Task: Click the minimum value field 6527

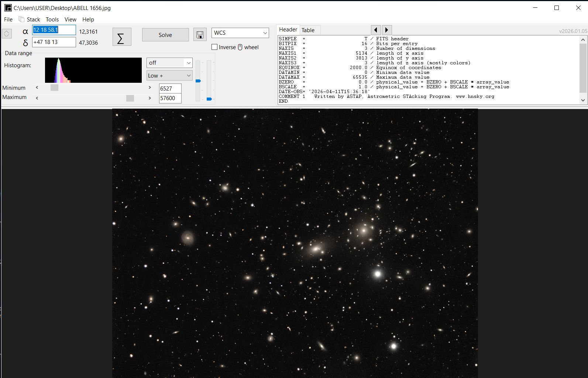Action: [x=170, y=89]
